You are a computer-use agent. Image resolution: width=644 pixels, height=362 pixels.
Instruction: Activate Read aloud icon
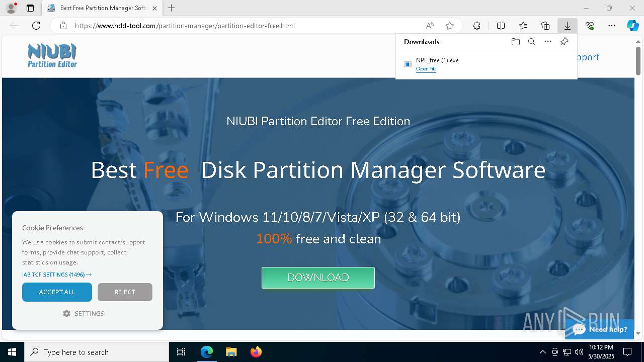430,26
